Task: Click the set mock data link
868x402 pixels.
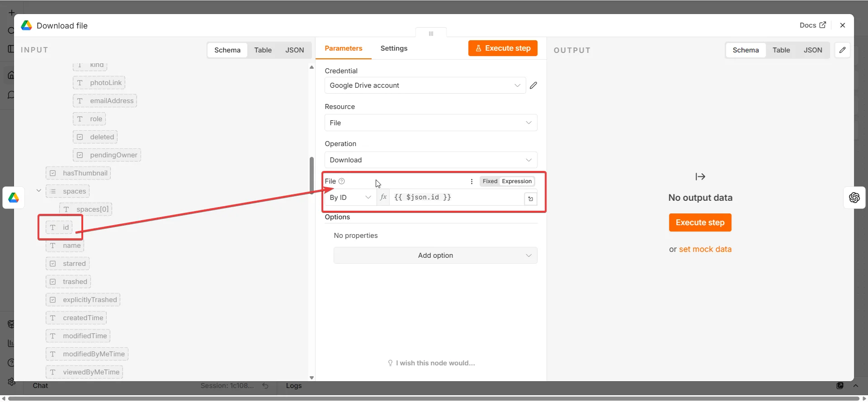Action: [705, 249]
